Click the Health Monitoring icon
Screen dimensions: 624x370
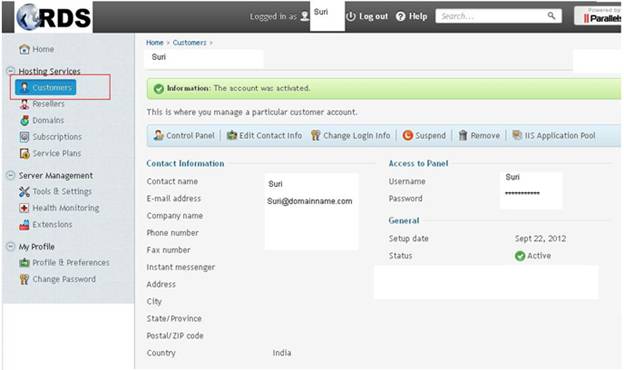[24, 208]
